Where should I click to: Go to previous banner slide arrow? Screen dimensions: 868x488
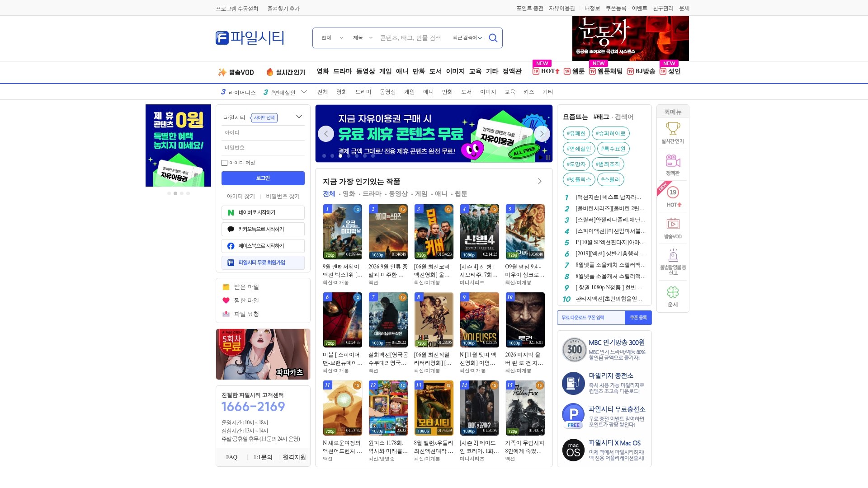click(325, 134)
